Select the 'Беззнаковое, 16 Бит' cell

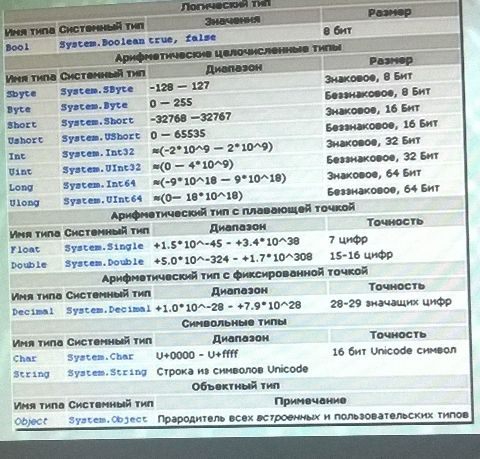click(381, 125)
